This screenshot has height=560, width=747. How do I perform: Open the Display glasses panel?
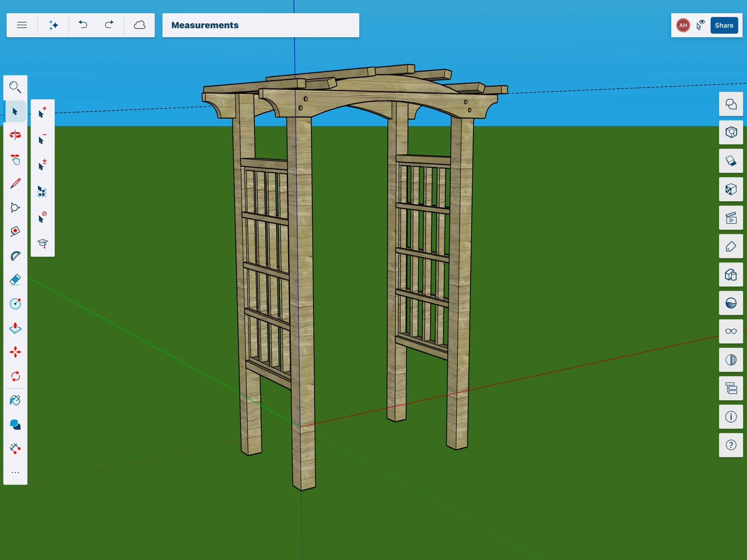point(731,331)
